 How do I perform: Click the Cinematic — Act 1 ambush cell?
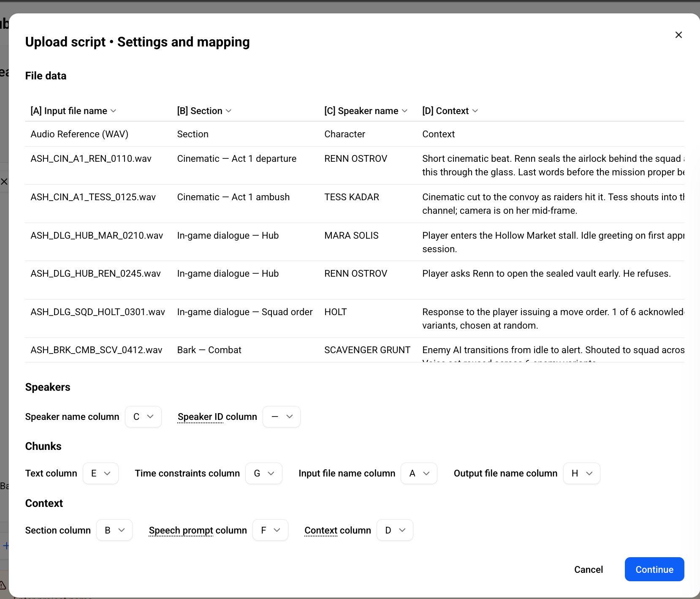(x=233, y=197)
